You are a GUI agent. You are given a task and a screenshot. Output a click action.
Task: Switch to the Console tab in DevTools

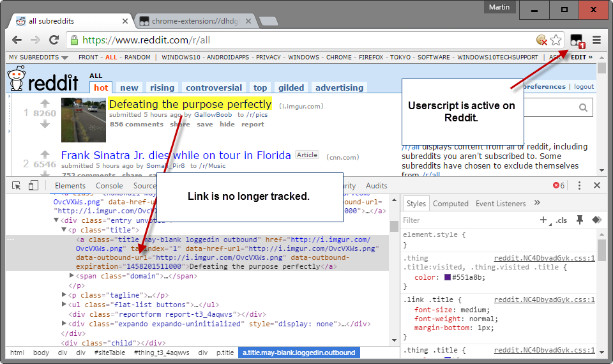click(x=109, y=186)
